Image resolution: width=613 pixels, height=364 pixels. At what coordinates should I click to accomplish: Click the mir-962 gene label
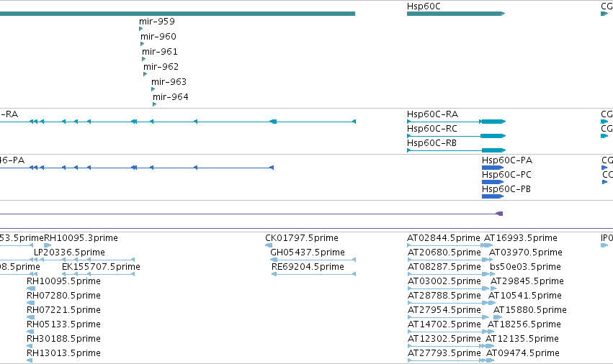[x=161, y=67]
